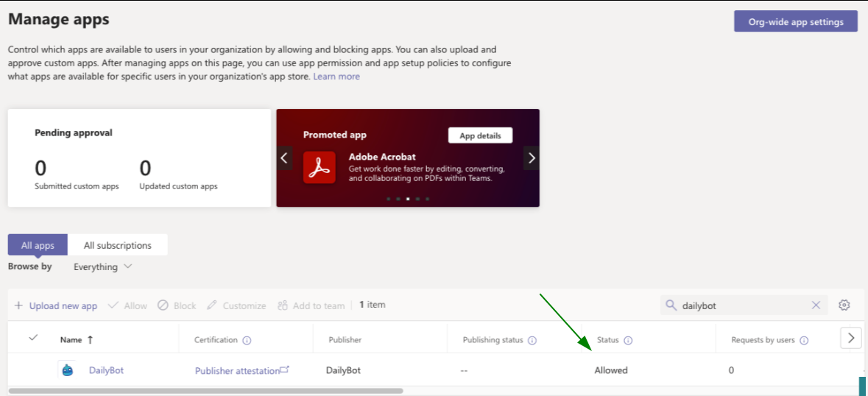Click the dailybot search input field
Viewport: 868px width, 396px height.
tap(742, 305)
